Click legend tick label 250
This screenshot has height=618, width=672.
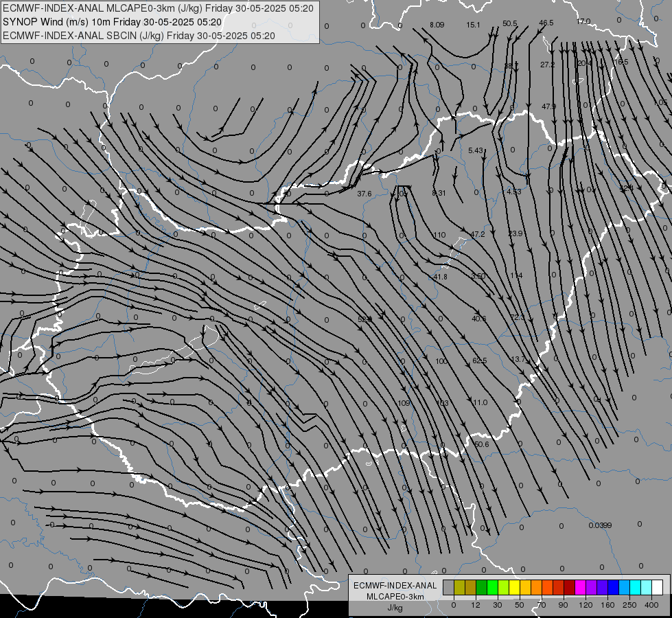(629, 605)
